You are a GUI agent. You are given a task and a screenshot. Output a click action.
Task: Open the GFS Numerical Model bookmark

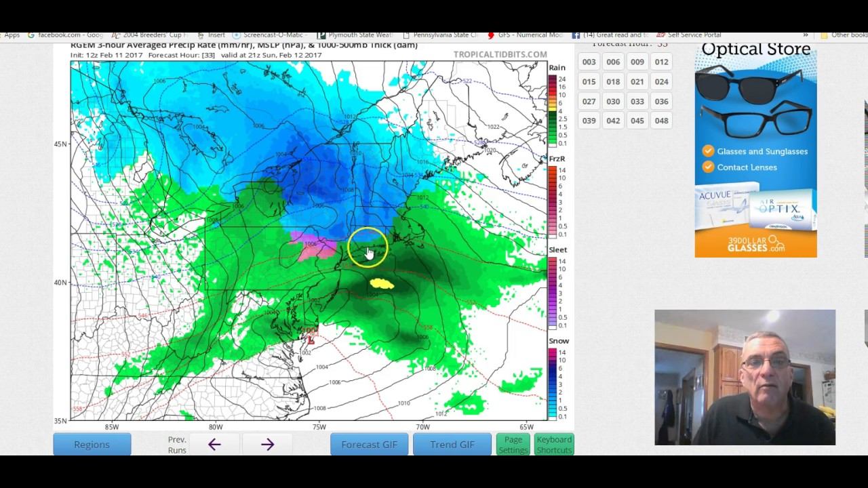(525, 35)
